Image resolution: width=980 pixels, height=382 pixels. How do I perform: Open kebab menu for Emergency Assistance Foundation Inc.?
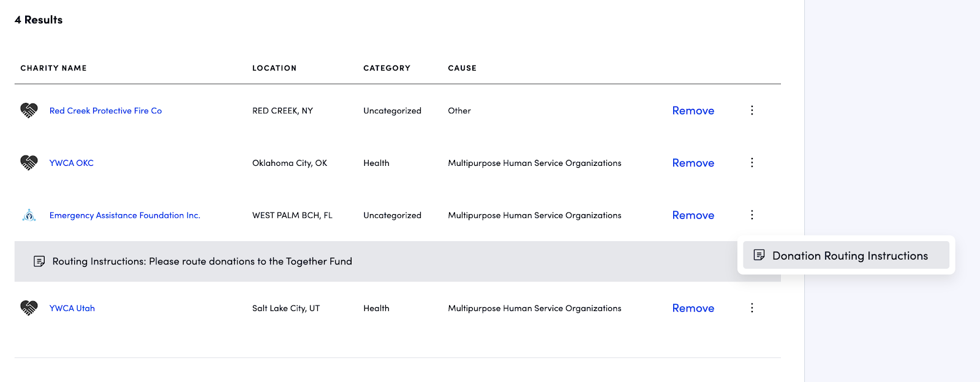coord(752,215)
